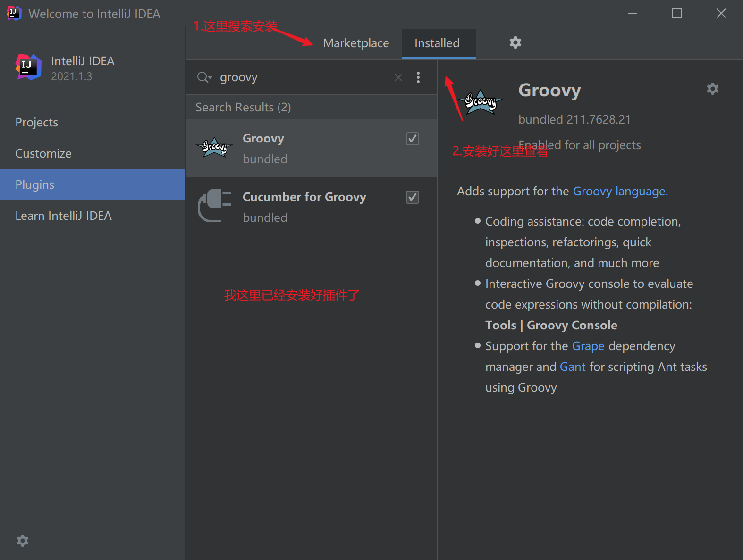Click the Cucumber for Groovy plug icon

tap(214, 206)
